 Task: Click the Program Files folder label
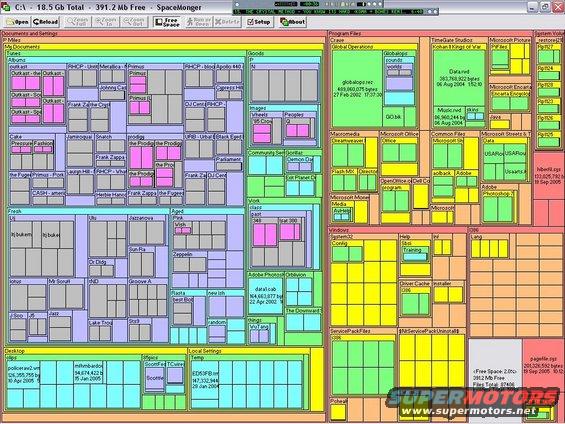coord(345,34)
